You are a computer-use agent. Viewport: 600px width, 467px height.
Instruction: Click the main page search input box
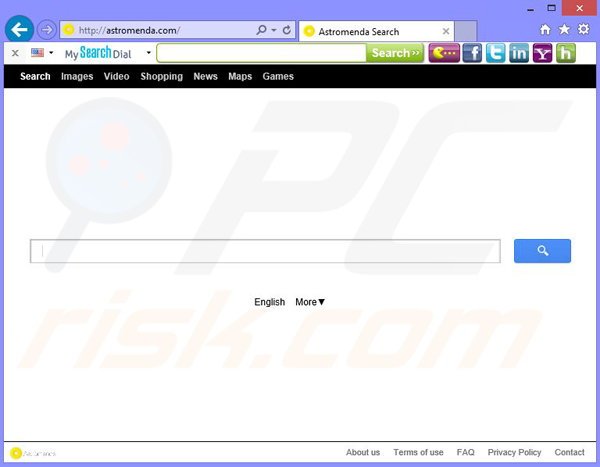click(x=265, y=251)
